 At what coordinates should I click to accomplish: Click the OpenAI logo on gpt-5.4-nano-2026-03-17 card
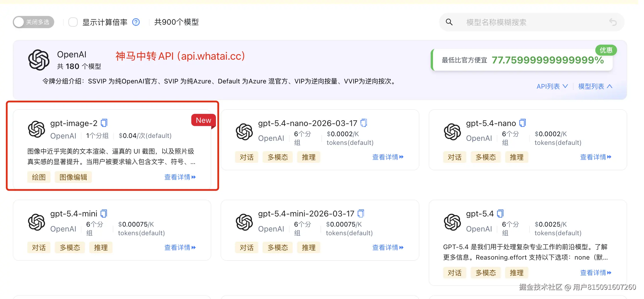click(x=244, y=132)
